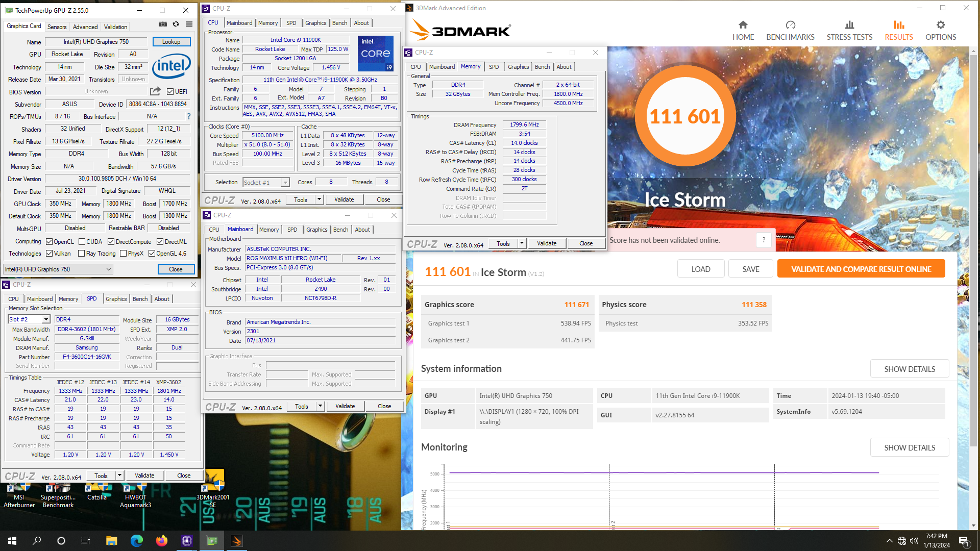Open the GPU selection dropdown in GPU-Z

[58, 269]
